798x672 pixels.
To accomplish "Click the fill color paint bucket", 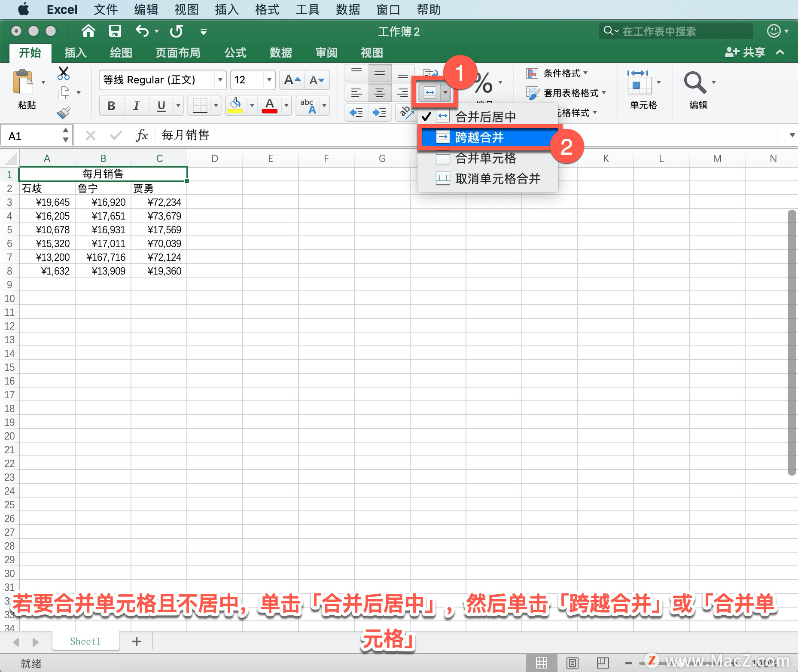I will (x=235, y=105).
